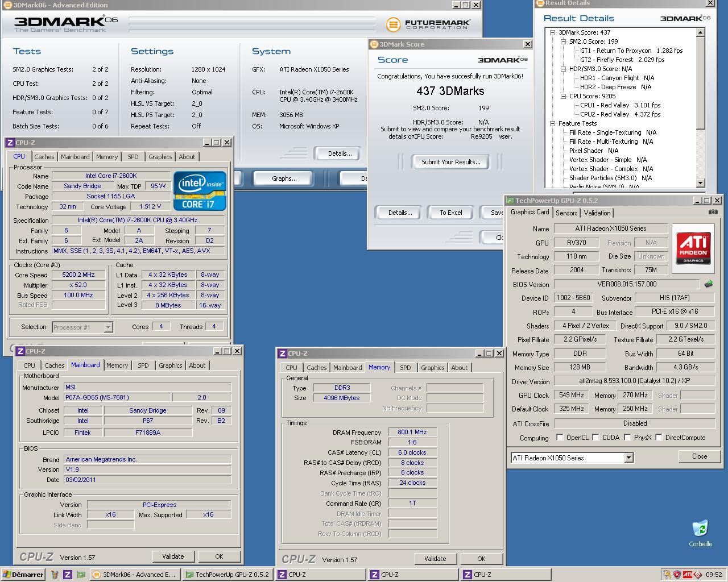Enable the DirectCompute checkbox in GPU-Z
Viewport: 728px width, 582px height.
coord(659,438)
